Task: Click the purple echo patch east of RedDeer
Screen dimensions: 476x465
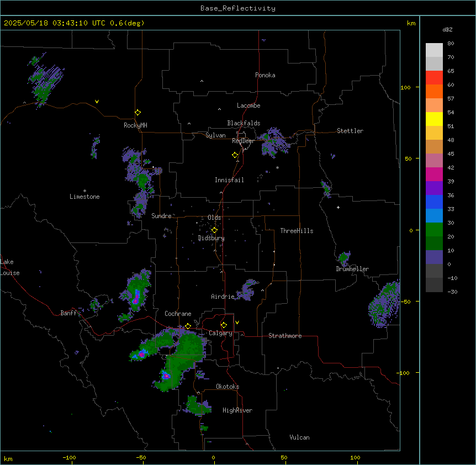Action: click(x=275, y=142)
